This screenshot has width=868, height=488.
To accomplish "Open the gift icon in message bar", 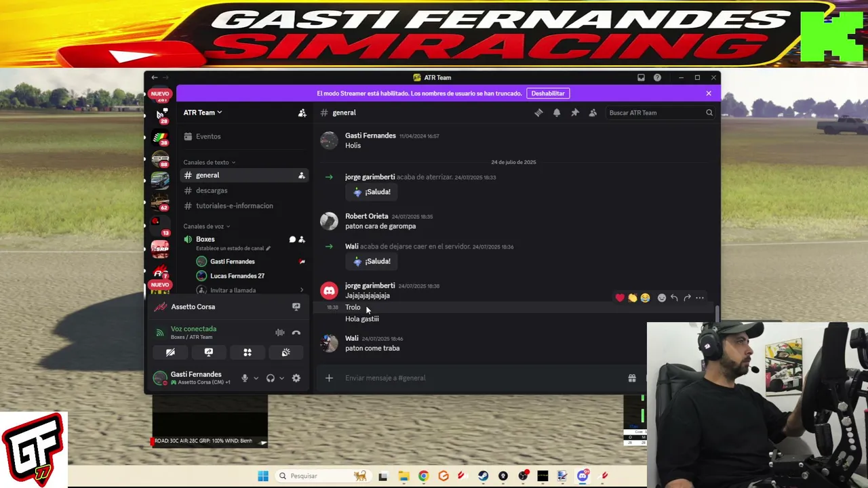I will pos(632,378).
